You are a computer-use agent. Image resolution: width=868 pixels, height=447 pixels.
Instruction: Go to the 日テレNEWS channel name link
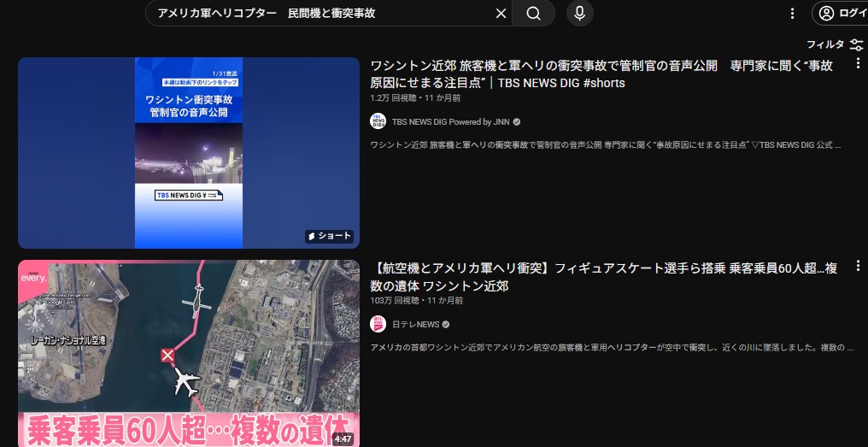point(416,325)
